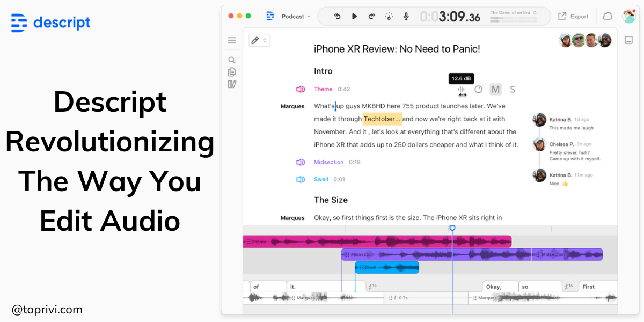Open the documents copy icon in sidebar
Screen dimensions: 644x322
pyautogui.click(x=232, y=72)
